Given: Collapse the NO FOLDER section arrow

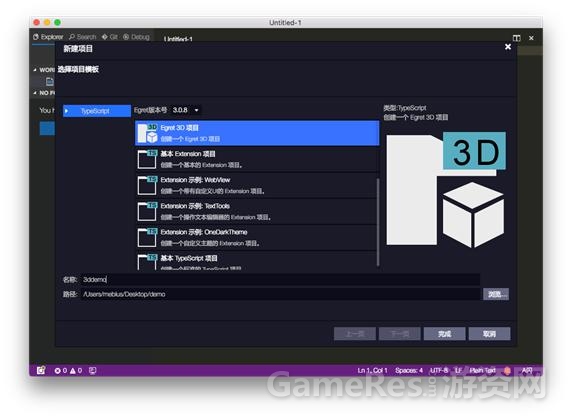Looking at the screenshot, I should pos(35,93).
